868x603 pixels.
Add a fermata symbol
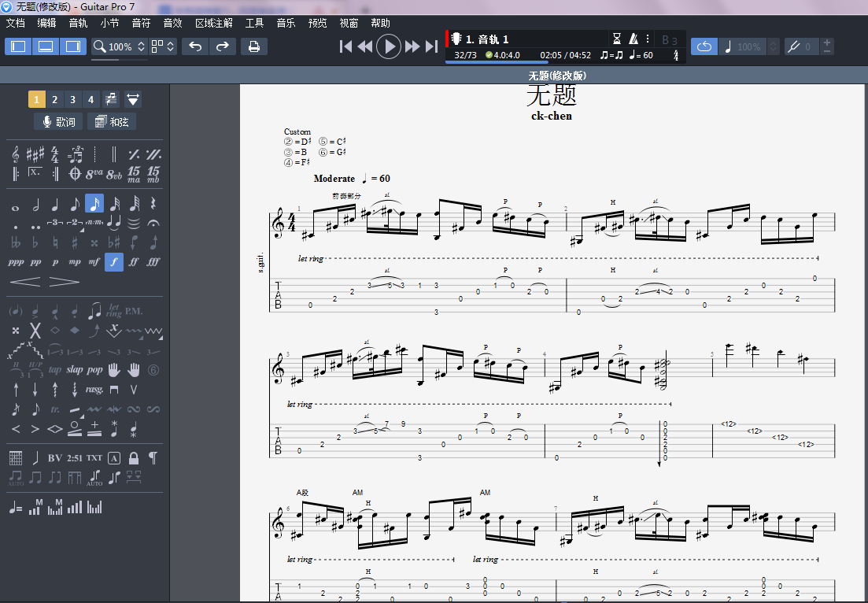pyautogui.click(x=153, y=224)
